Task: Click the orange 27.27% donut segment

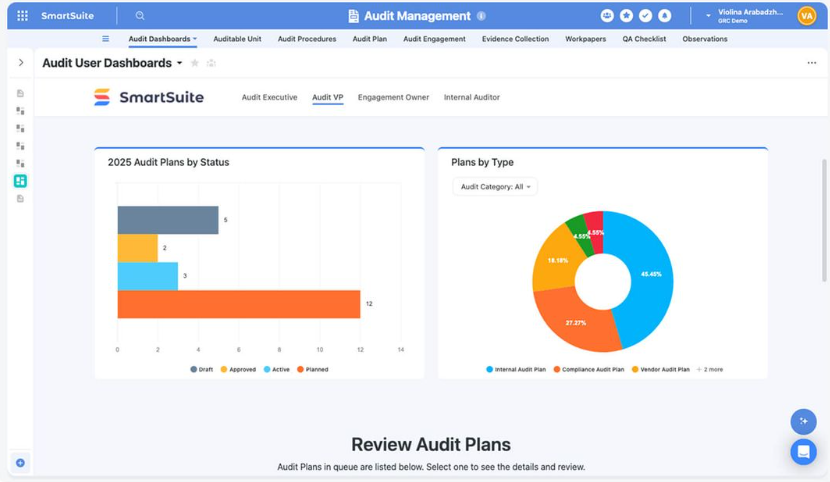Action: [574, 322]
